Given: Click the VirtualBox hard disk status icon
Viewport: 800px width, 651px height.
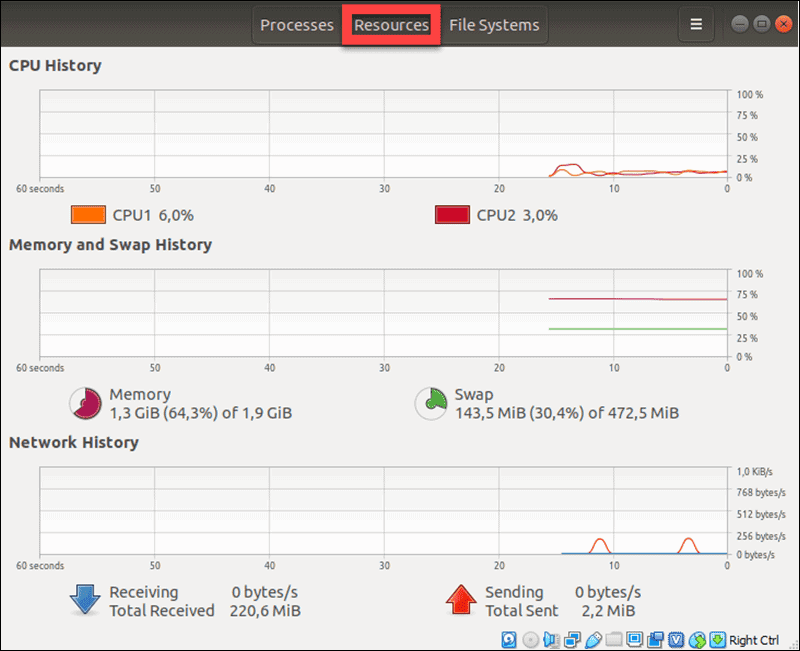Looking at the screenshot, I should click(508, 639).
